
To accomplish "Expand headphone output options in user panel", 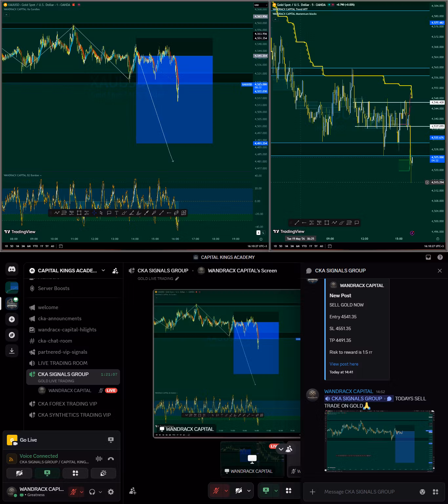I will pos(100,492).
